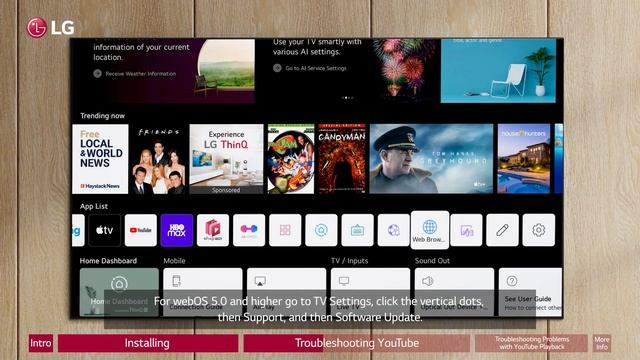Jump to Troubleshooting Problems with YouTube Playback
This screenshot has height=360, width=640.
(531, 343)
